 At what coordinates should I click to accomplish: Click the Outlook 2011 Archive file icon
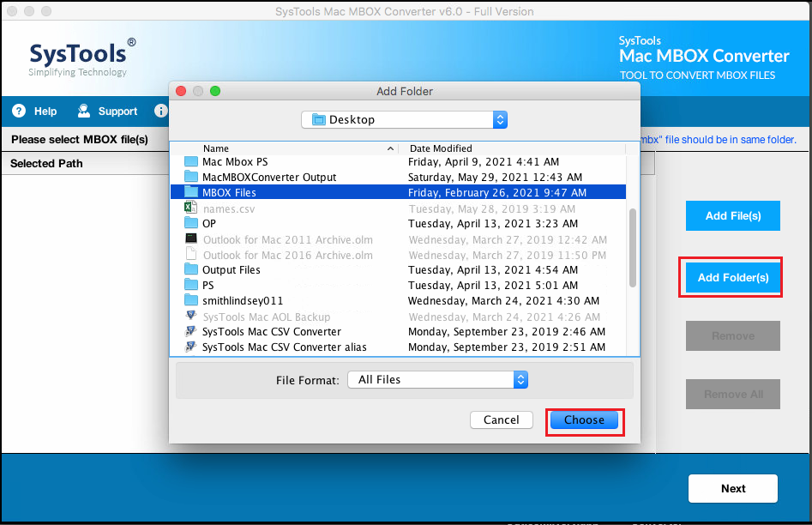coord(191,238)
